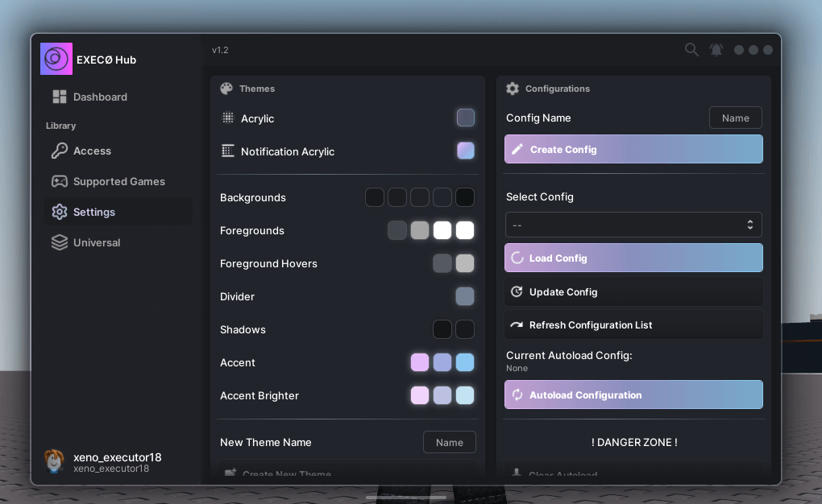Viewport: 822px width, 504px height.
Task: Open the Divider color swatch
Action: [x=465, y=296]
